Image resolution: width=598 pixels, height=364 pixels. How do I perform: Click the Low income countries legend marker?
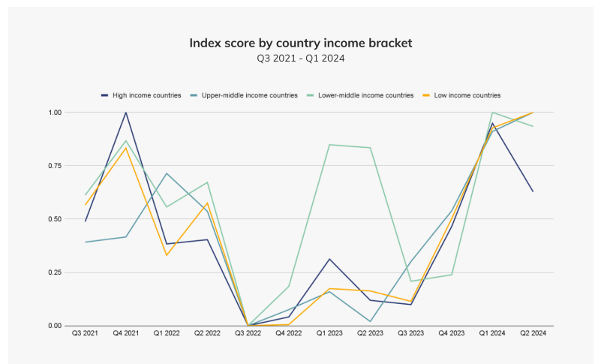[427, 95]
